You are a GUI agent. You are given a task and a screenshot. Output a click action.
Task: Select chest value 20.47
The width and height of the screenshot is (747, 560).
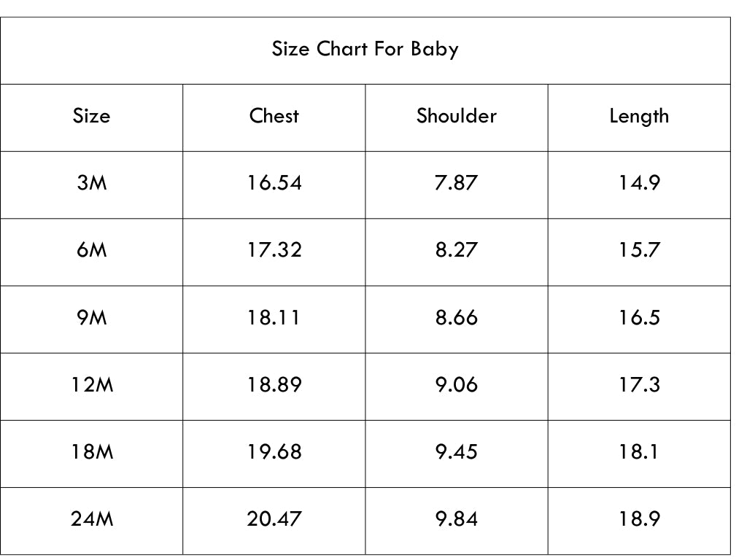274,519
